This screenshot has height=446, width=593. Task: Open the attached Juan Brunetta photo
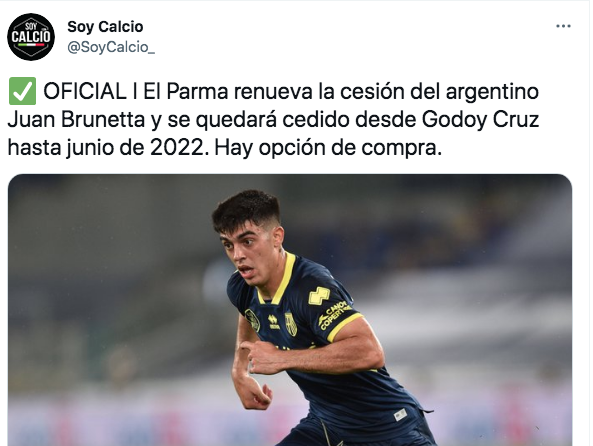[x=290, y=310]
